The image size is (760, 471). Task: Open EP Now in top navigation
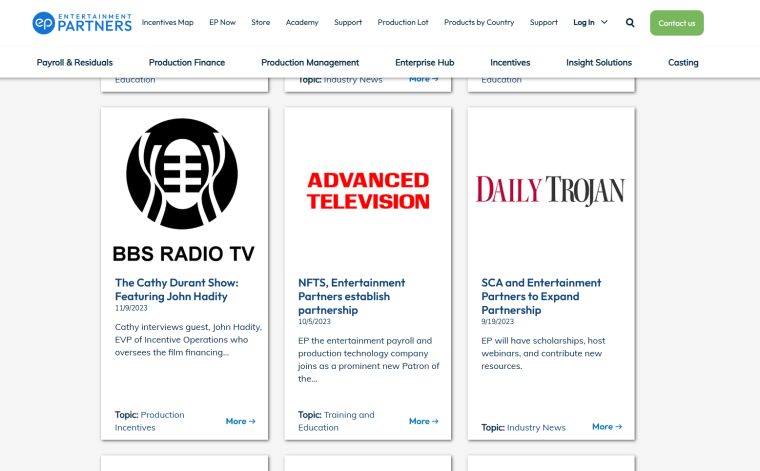click(222, 22)
